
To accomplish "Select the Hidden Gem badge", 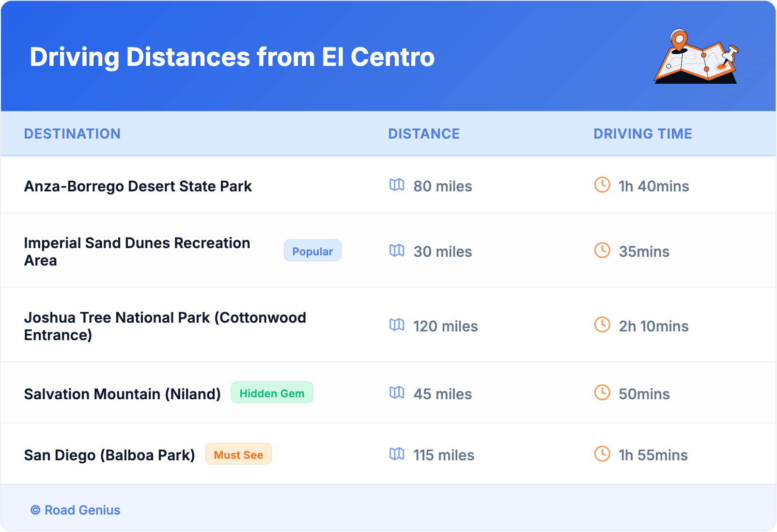I will (x=272, y=393).
